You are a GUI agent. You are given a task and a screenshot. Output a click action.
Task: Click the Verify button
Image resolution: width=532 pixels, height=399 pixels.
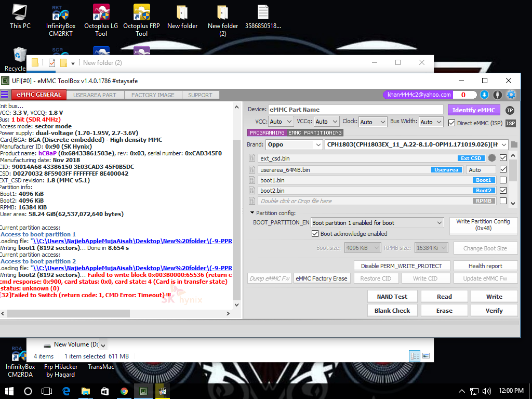point(494,311)
